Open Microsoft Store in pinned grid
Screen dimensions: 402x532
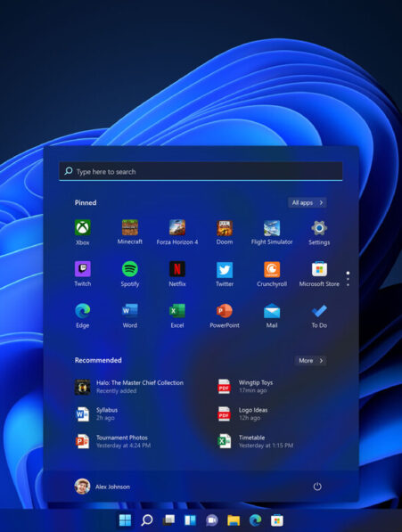click(319, 274)
